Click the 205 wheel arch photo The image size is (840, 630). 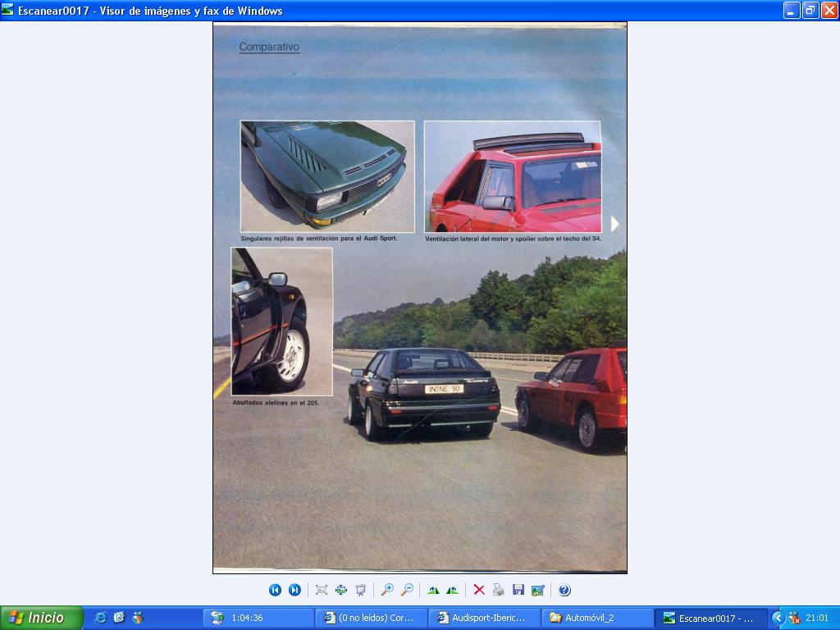[x=282, y=322]
